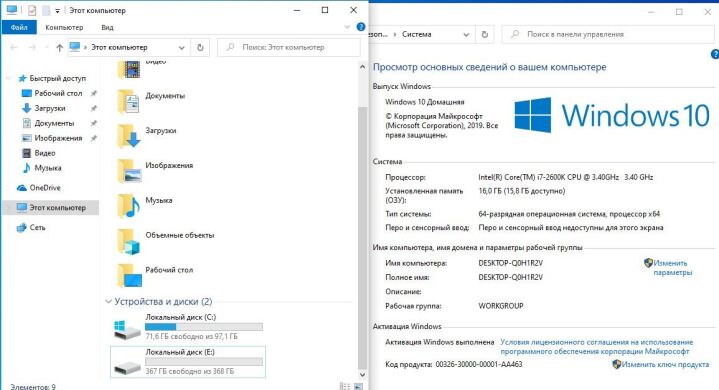Open Музыка under quick access
The height and width of the screenshot is (390, 719).
point(48,168)
